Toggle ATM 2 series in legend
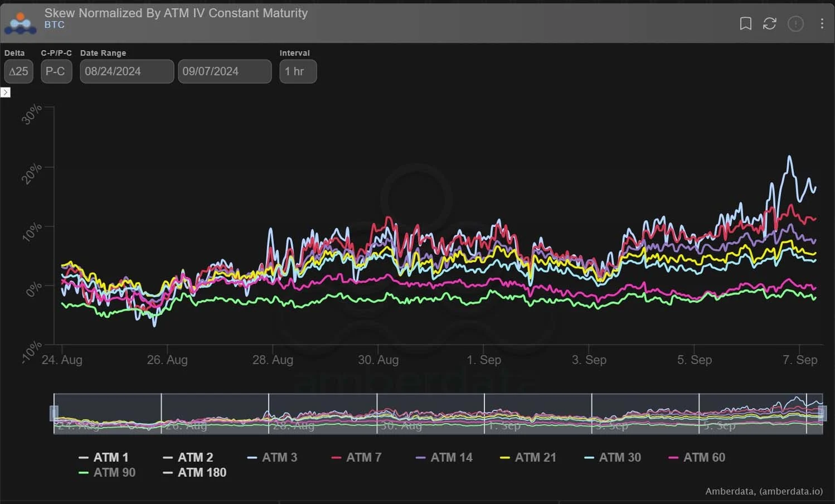 [188, 457]
